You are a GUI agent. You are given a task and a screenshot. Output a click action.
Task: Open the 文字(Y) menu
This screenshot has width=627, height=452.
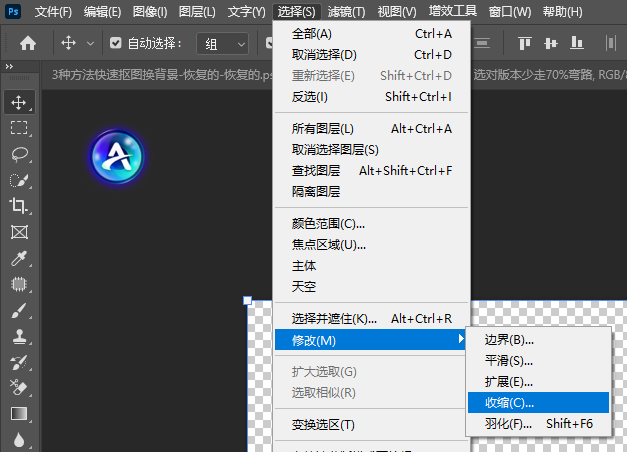(x=246, y=12)
